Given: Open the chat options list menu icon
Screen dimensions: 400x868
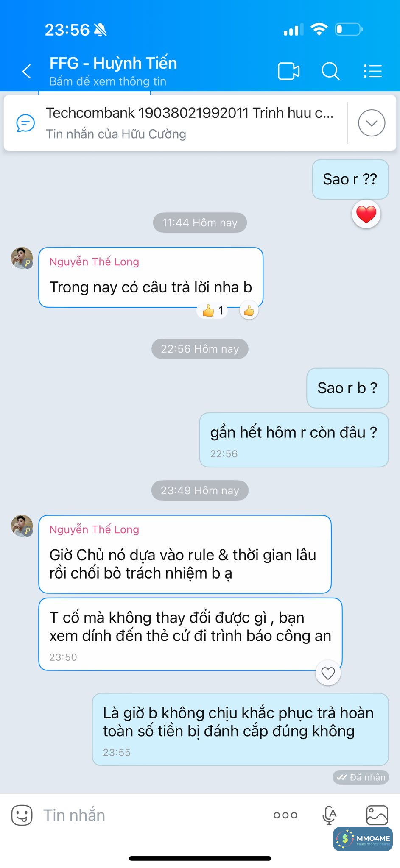Looking at the screenshot, I should click(x=373, y=71).
